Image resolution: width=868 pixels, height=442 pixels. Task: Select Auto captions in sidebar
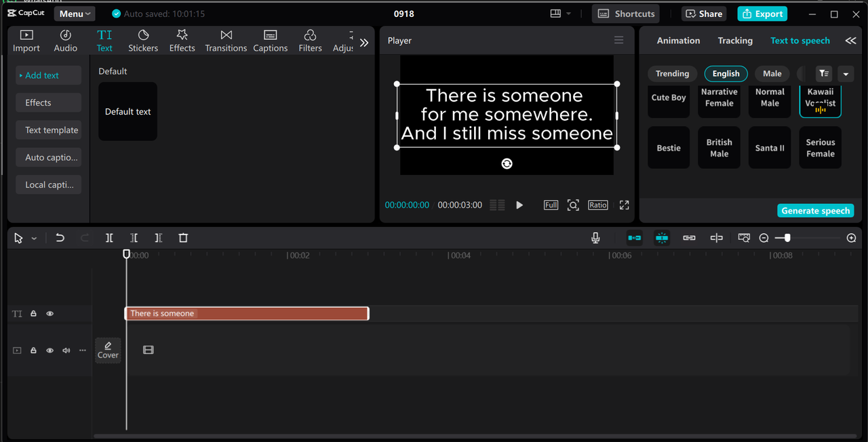pyautogui.click(x=48, y=157)
